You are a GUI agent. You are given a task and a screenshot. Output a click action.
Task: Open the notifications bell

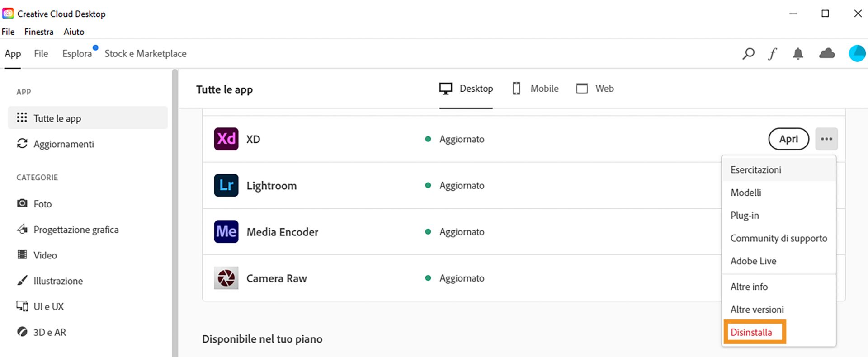[x=798, y=54]
